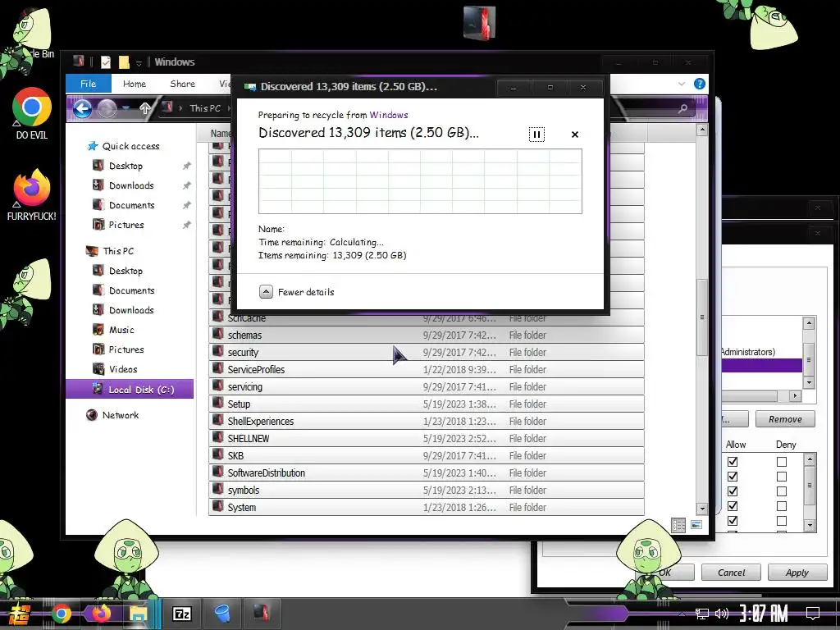Screen dimensions: 840x630
Task: Open the Start menu button
Action: 18,614
